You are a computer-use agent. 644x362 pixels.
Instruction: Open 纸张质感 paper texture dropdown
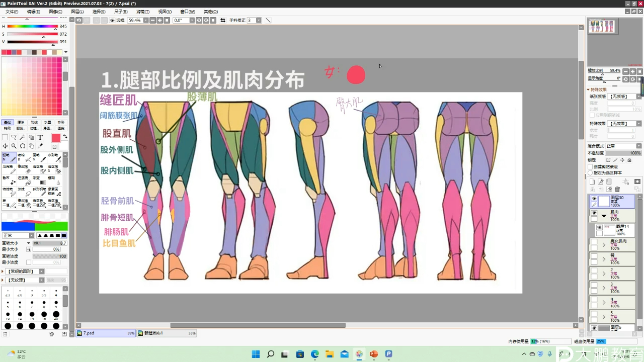[x=624, y=97]
